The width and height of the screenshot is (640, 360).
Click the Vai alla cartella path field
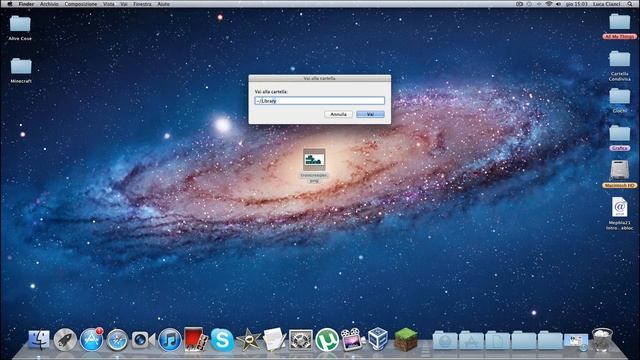(320, 100)
